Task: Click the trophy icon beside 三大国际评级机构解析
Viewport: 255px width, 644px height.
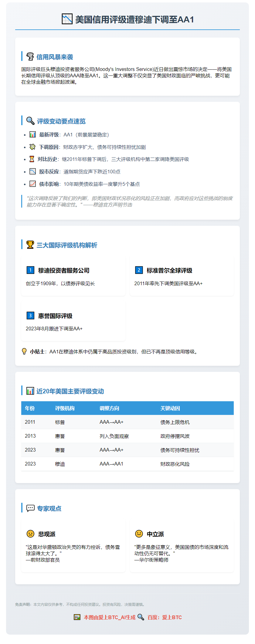Action: coord(30,245)
